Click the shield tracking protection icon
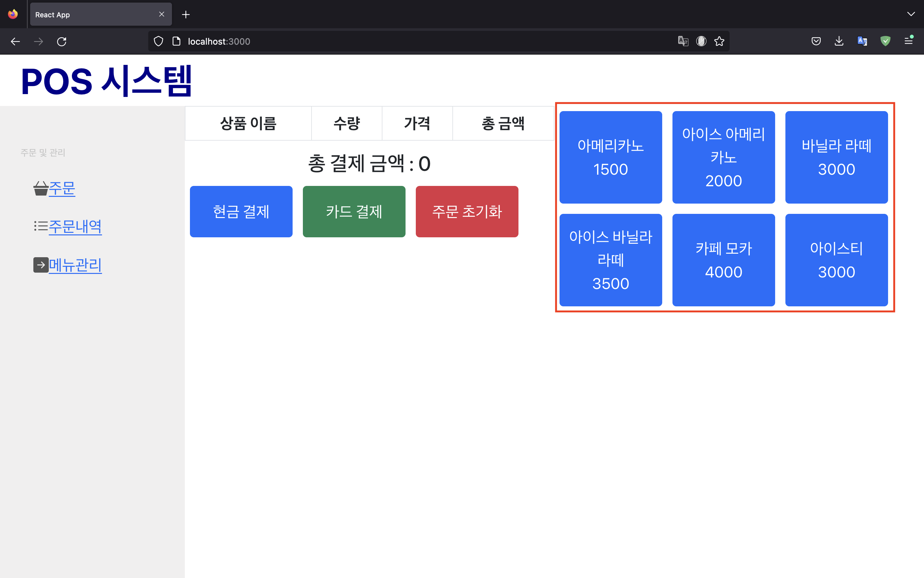This screenshot has width=924, height=578. click(158, 41)
